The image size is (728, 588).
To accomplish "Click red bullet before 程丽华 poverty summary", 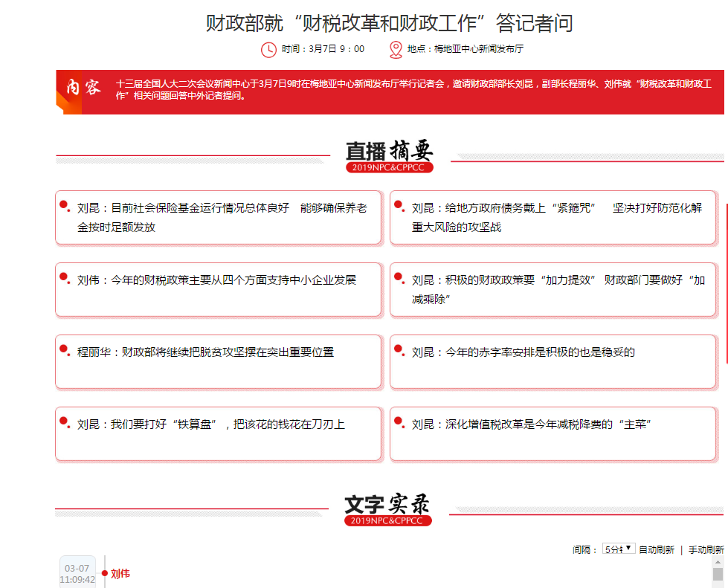I will 64,349.
